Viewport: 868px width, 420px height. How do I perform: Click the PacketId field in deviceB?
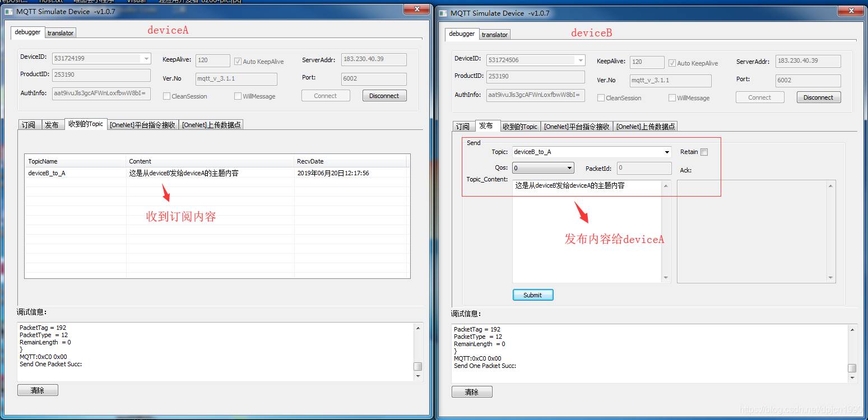[644, 168]
